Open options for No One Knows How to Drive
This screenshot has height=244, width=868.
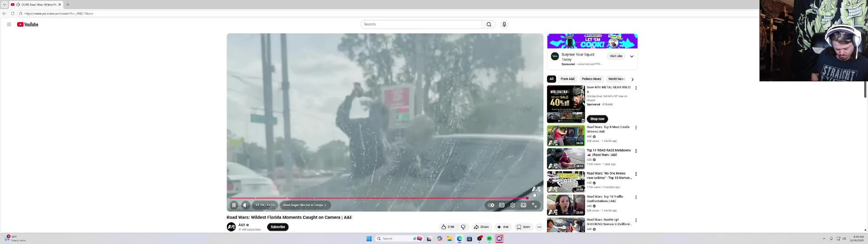636,174
